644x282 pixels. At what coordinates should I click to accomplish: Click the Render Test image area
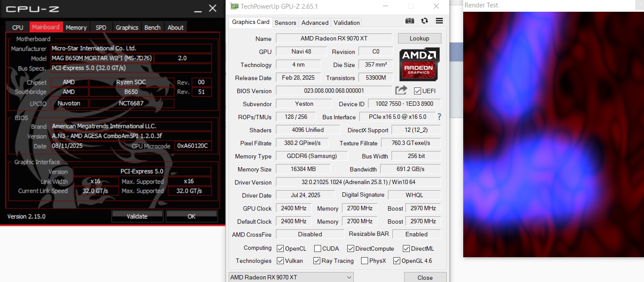553,134
